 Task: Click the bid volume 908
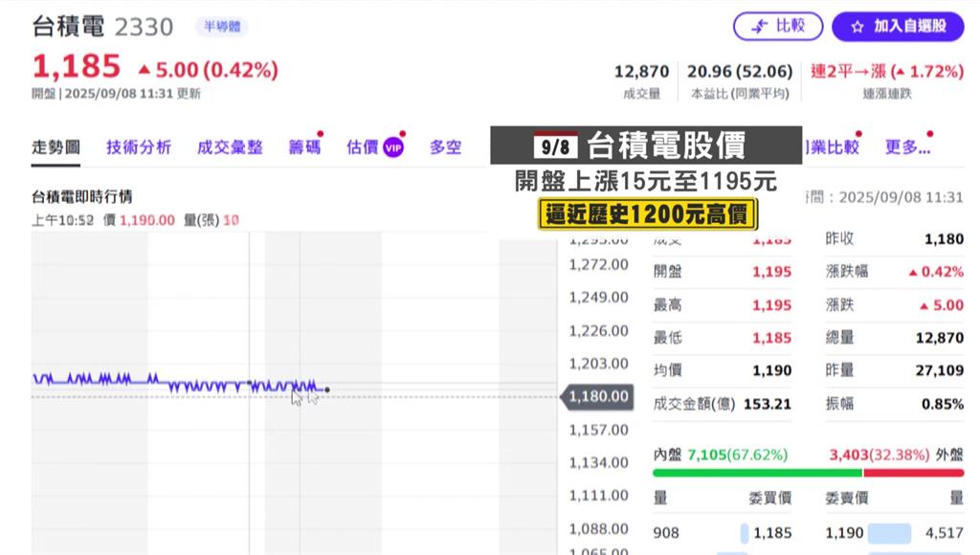coord(666,533)
